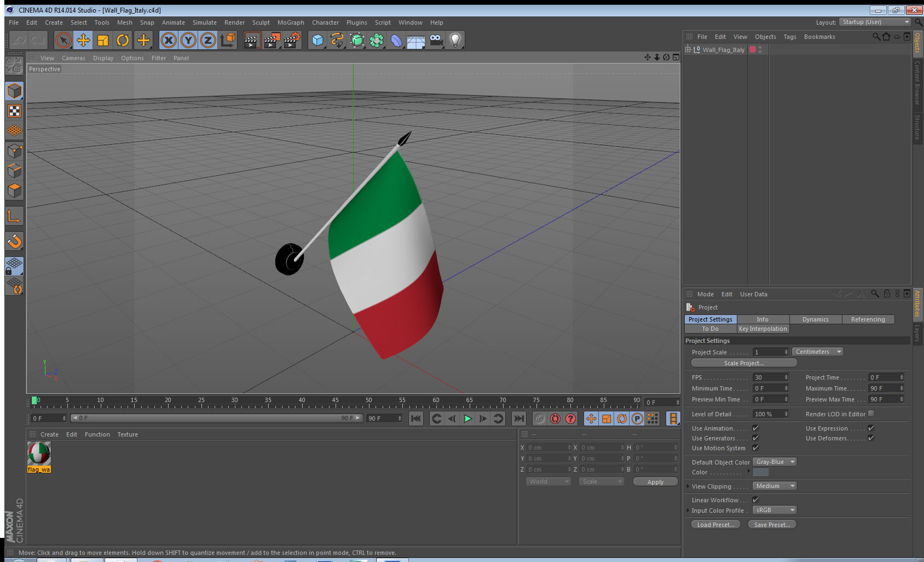Jump to the start of animation
Viewport: 924px width, 562px height.
tap(416, 418)
